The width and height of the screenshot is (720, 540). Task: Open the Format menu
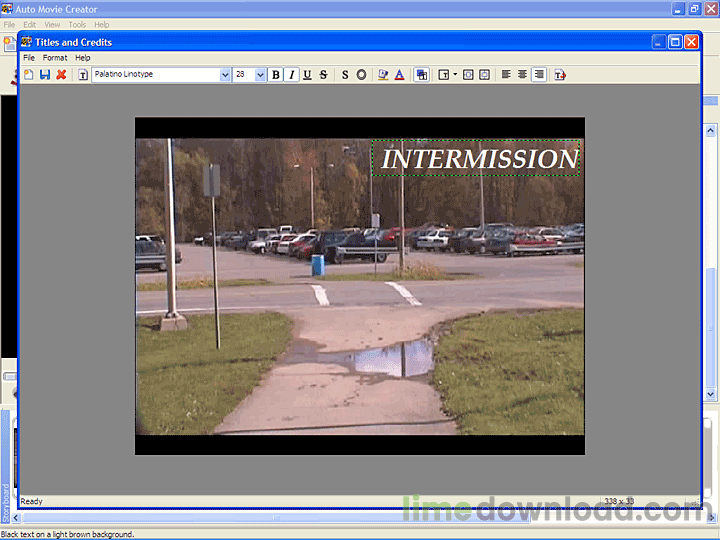[55, 58]
